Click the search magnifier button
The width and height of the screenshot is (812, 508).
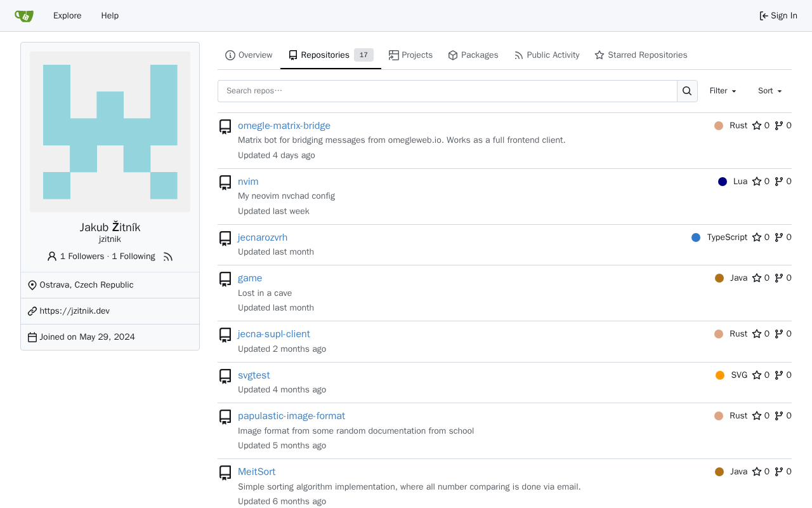pyautogui.click(x=687, y=91)
